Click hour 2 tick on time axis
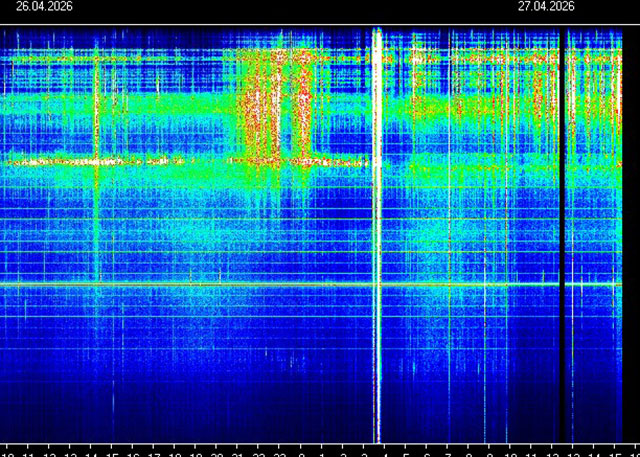Viewport: 640px width, 457px height. (x=343, y=452)
